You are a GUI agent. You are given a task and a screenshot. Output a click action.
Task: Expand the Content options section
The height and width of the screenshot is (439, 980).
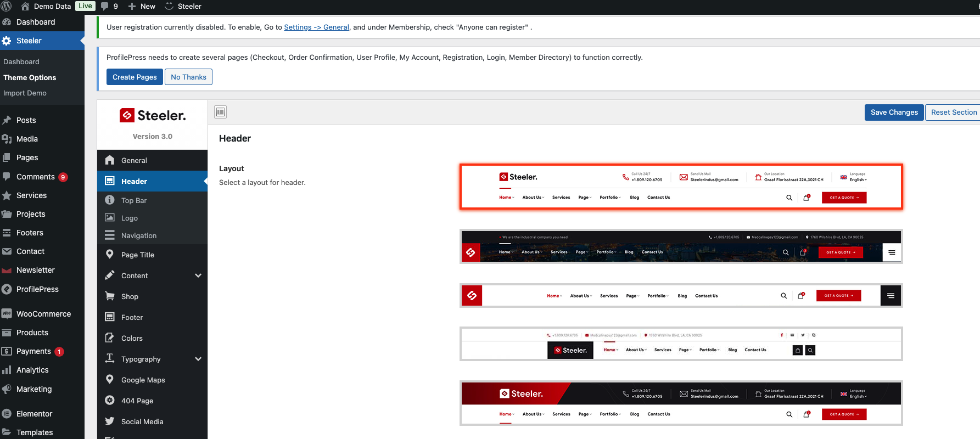tap(152, 275)
